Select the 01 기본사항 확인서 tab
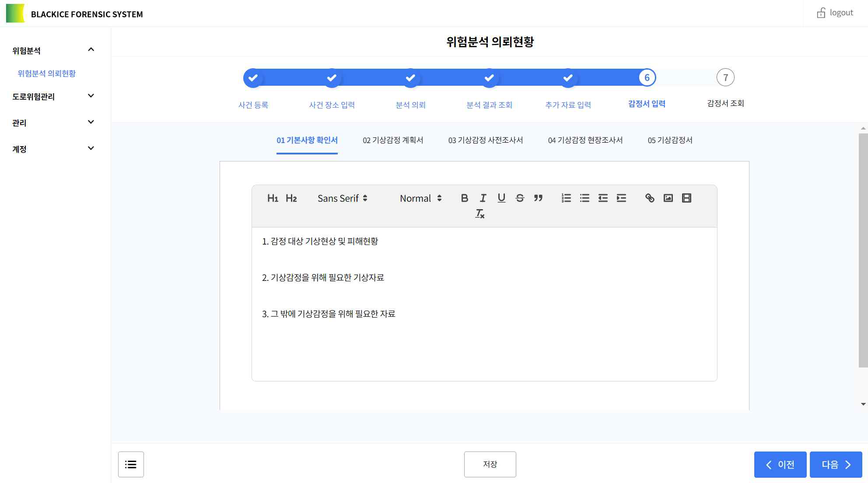This screenshot has width=868, height=483. click(307, 140)
